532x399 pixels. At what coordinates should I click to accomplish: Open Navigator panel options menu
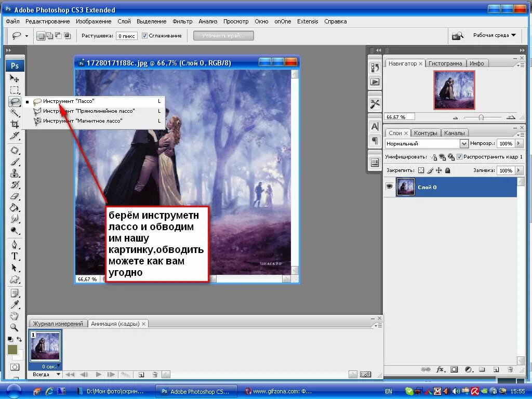[520, 65]
